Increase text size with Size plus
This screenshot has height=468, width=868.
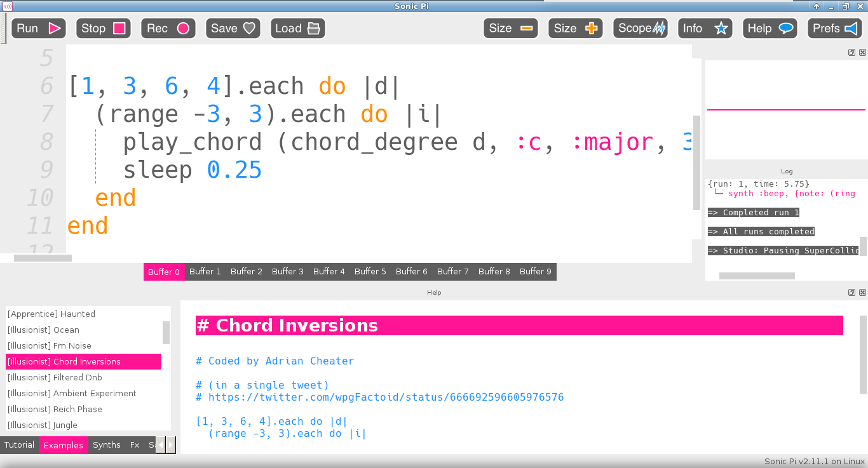coord(576,28)
